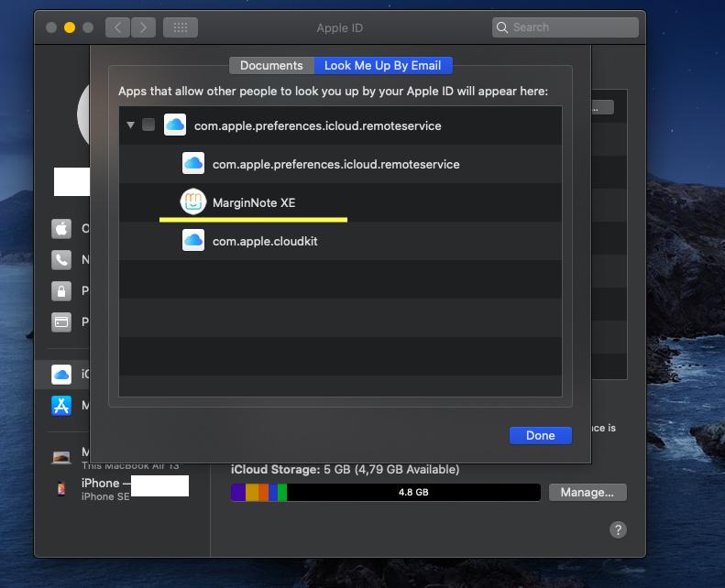Open the App Store sidebar icon
Image resolution: width=725 pixels, height=588 pixels.
click(61, 406)
